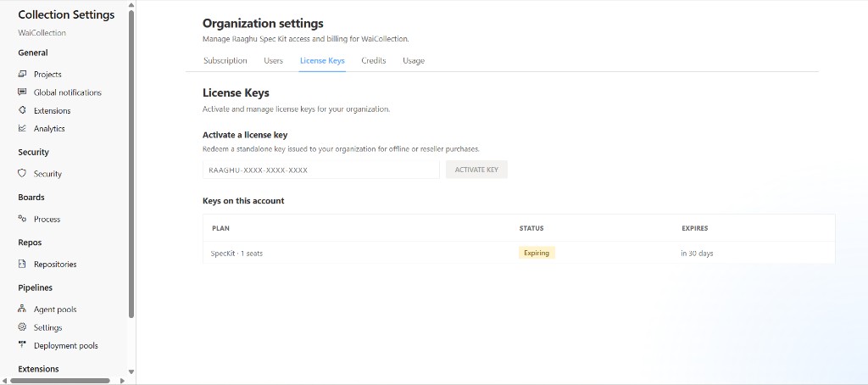This screenshot has width=868, height=385.
Task: Click the sidebar horizontal scrollbar
Action: coord(60,381)
